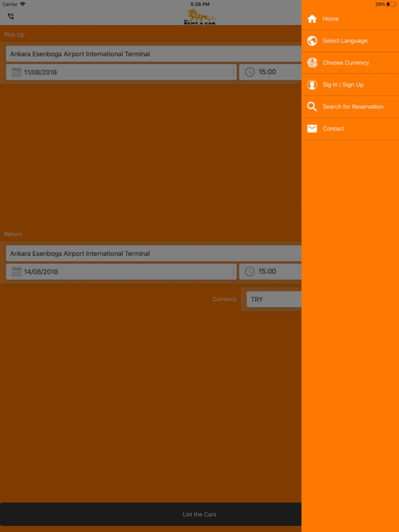
Task: Tap the List the Cars button
Action: coord(150,514)
